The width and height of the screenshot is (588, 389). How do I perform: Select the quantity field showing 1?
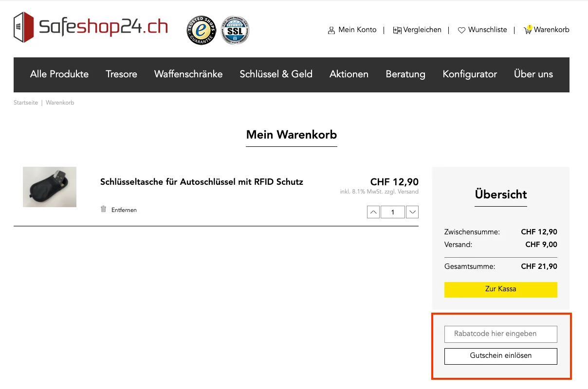[392, 212]
